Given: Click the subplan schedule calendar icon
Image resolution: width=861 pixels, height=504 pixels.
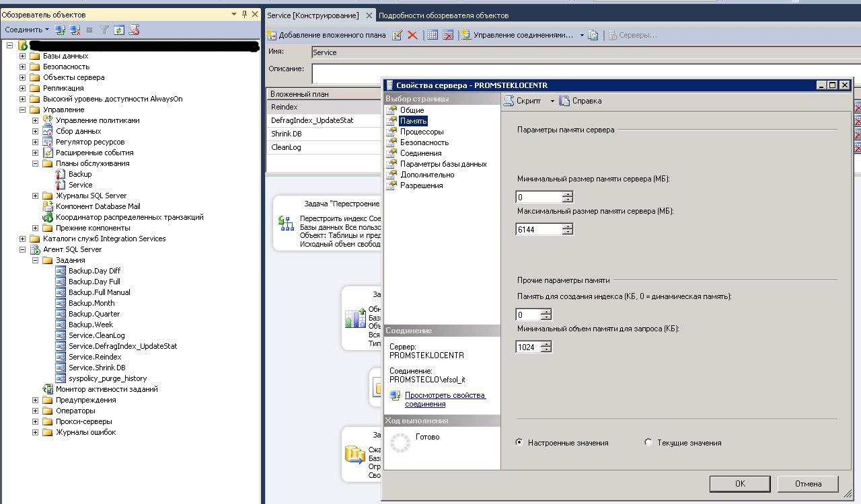Looking at the screenshot, I should click(433, 35).
